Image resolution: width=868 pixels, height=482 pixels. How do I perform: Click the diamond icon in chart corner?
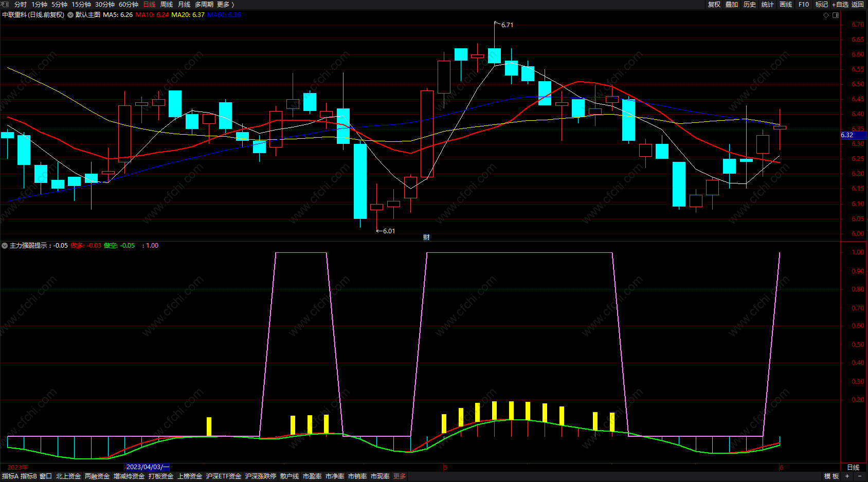point(826,15)
